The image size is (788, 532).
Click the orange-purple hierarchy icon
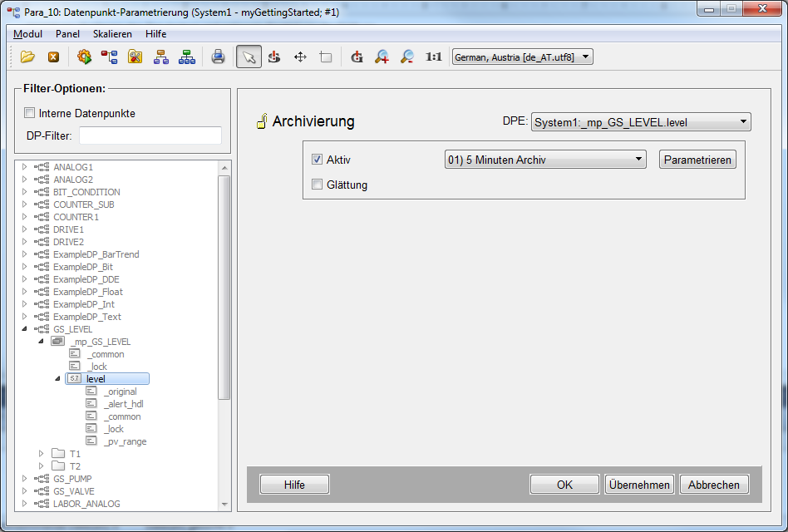pos(160,57)
